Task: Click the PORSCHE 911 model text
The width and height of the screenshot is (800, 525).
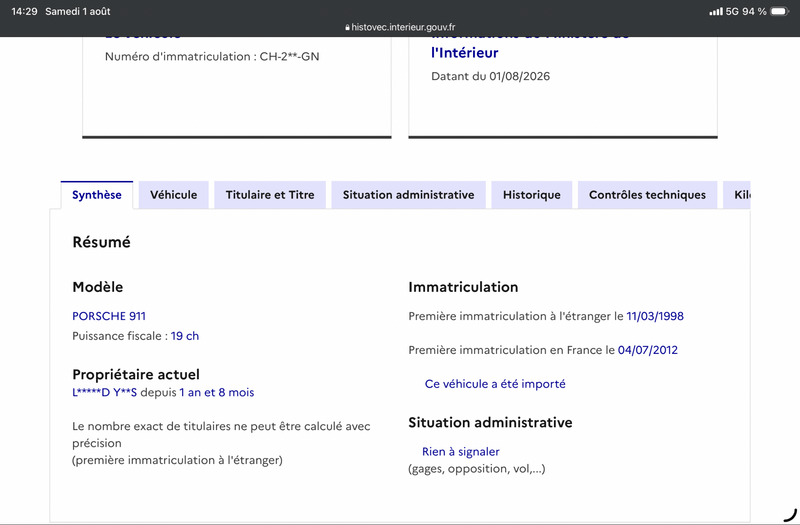Action: [x=109, y=316]
